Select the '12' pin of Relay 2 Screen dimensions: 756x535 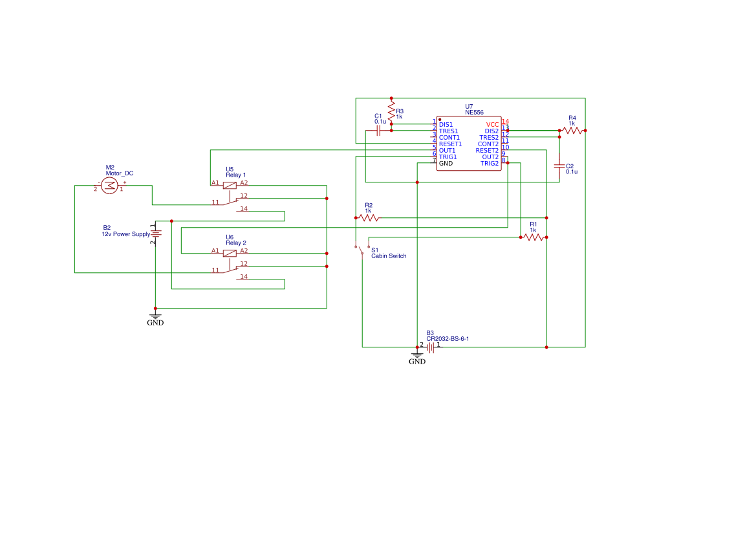tap(244, 264)
